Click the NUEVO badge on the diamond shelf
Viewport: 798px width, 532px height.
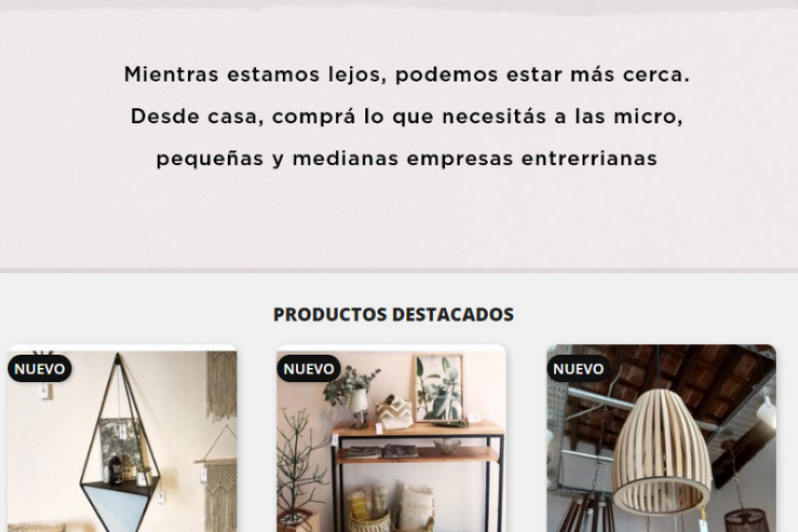40,369
